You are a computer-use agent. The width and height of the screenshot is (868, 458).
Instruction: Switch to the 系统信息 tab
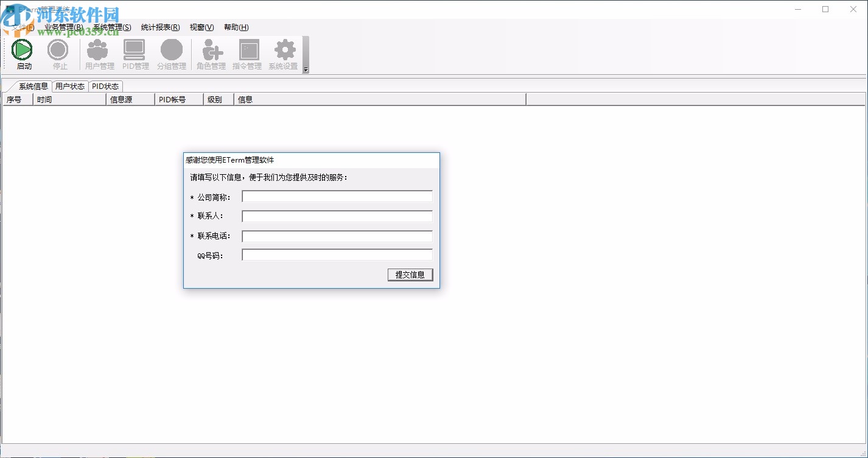(x=33, y=86)
